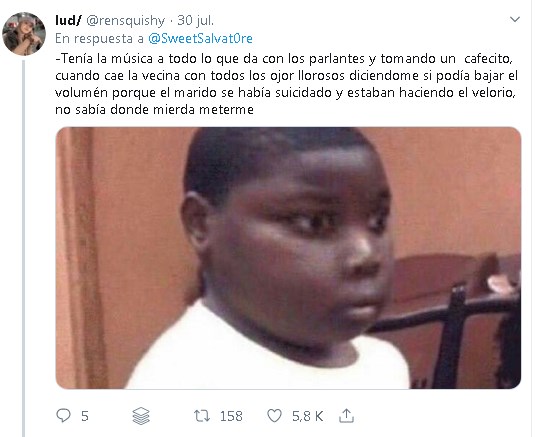
Task: Open the profile avatar of lud/
Action: (x=24, y=34)
